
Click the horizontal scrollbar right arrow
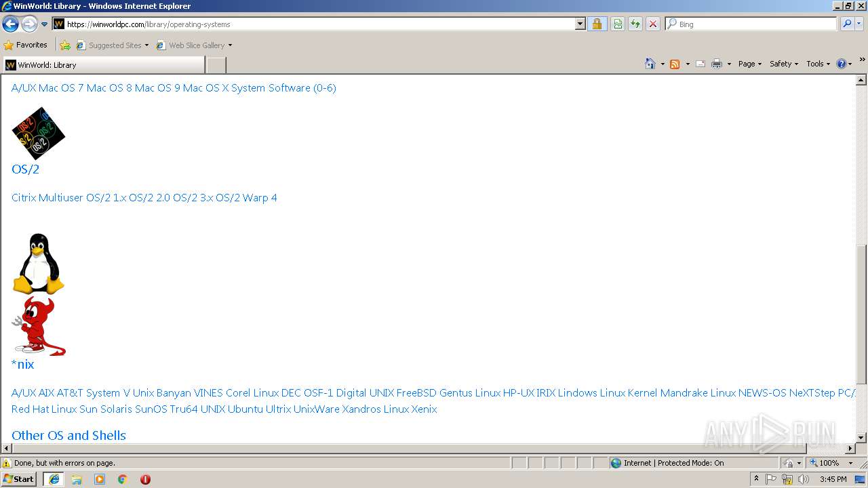click(x=850, y=448)
